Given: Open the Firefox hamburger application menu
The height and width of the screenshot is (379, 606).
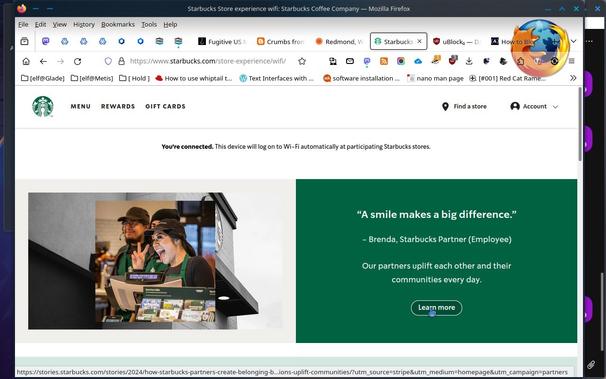Looking at the screenshot, I should pos(572,61).
